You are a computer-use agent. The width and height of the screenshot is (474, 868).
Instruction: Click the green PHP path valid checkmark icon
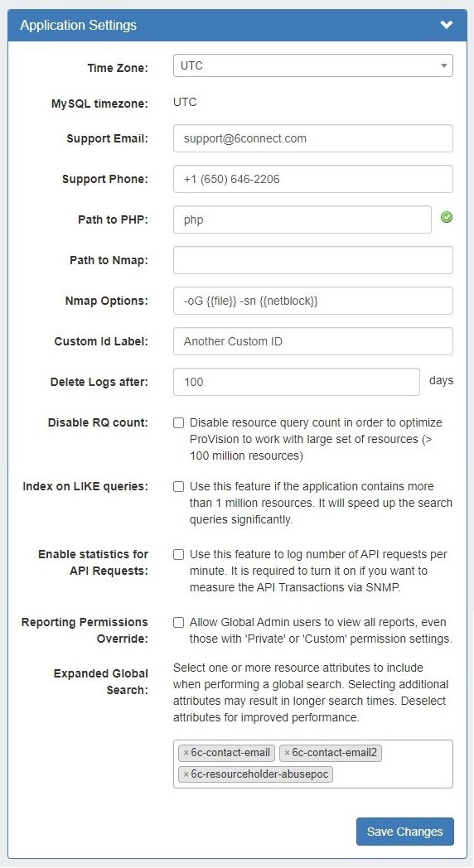[x=447, y=218]
